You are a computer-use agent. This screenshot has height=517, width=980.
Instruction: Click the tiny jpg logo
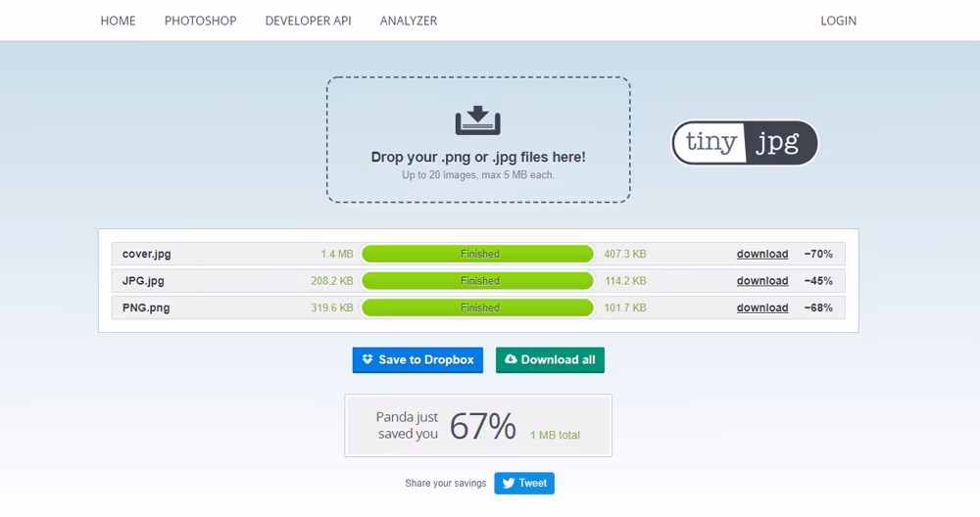745,143
